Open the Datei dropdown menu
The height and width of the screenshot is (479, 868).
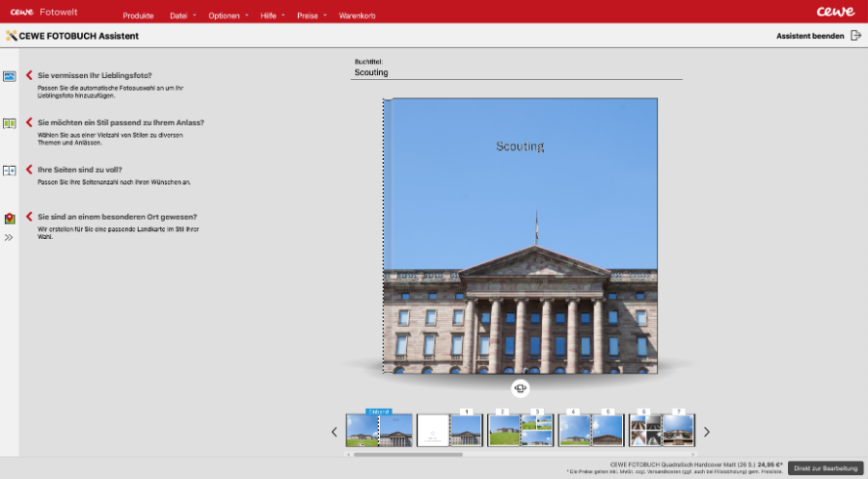click(179, 16)
